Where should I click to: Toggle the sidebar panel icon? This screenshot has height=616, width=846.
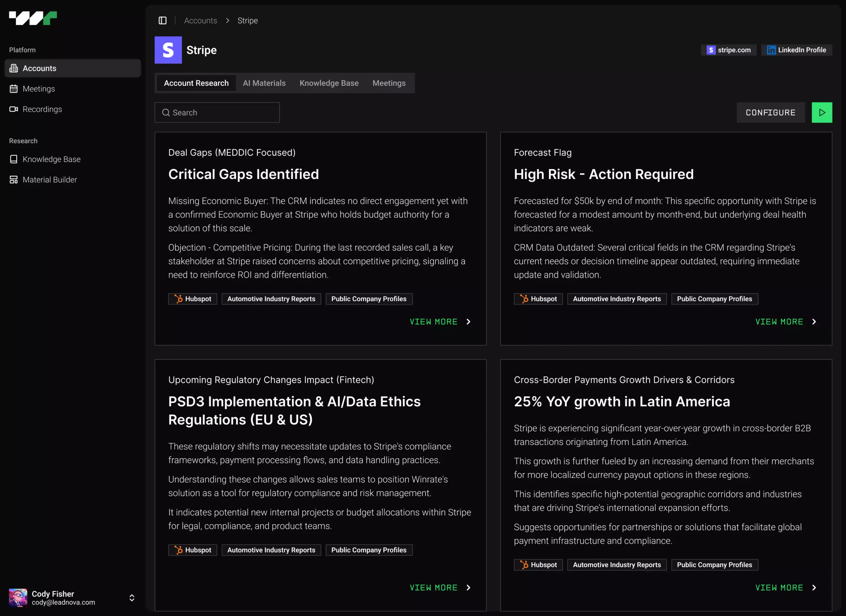[x=163, y=20]
